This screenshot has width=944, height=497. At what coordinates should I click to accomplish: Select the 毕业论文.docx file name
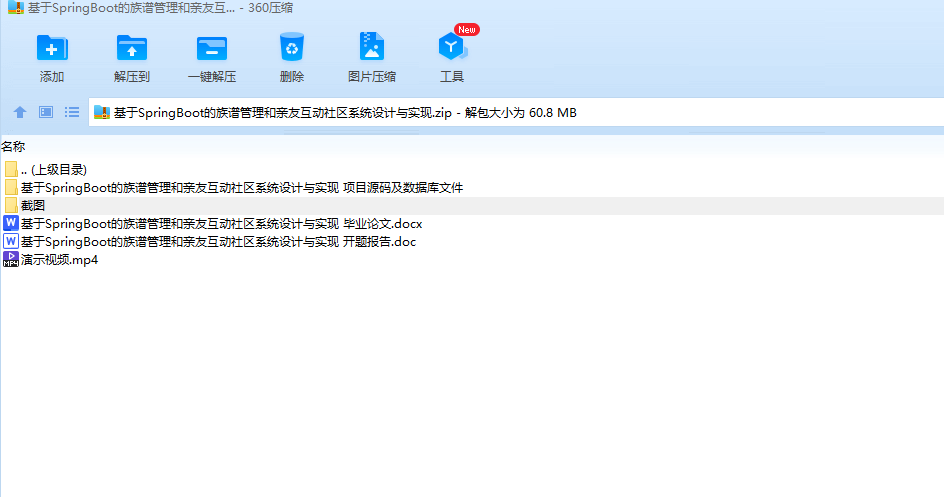pos(222,224)
